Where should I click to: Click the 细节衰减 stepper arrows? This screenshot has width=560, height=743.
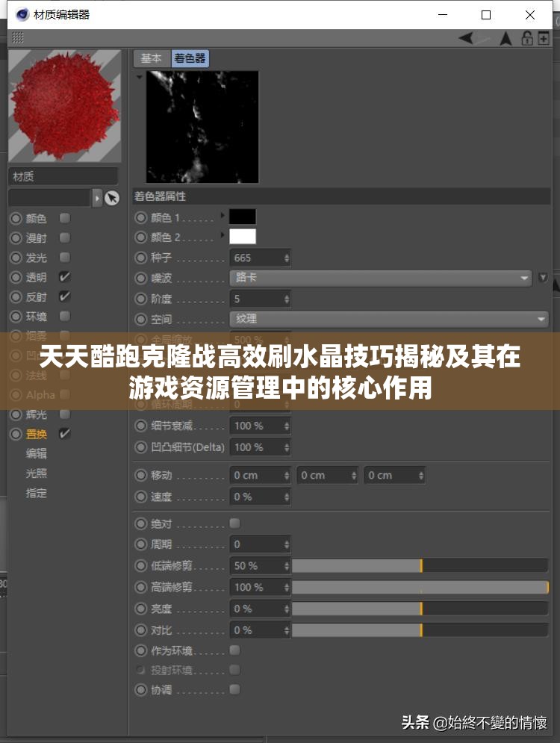point(287,426)
